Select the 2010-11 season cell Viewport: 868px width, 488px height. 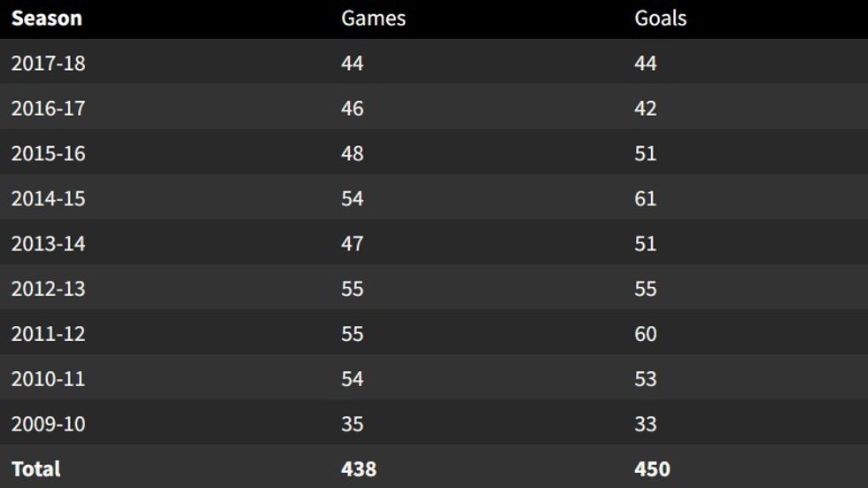48,379
